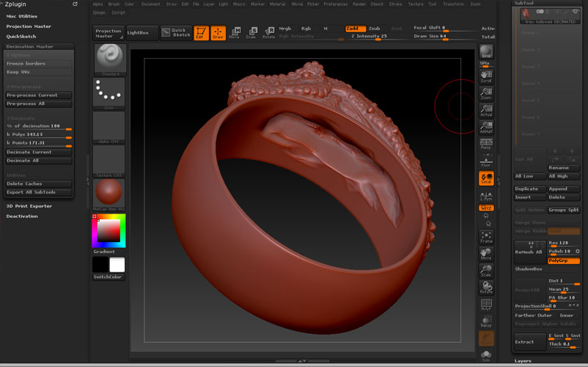Screen dimensions: 588x367
Task: Click the BPR render icon
Action: click(x=486, y=51)
